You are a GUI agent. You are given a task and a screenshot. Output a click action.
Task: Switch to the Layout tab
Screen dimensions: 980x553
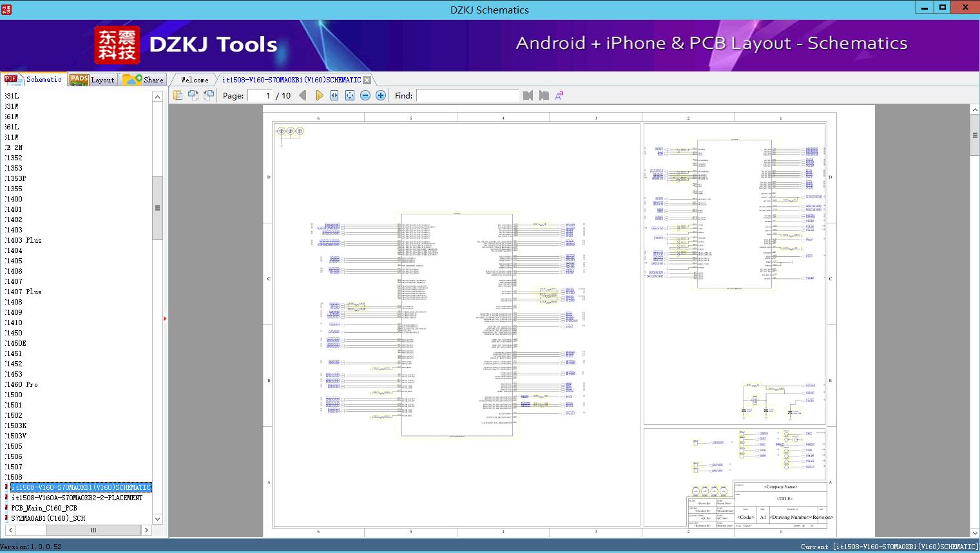[x=92, y=80]
